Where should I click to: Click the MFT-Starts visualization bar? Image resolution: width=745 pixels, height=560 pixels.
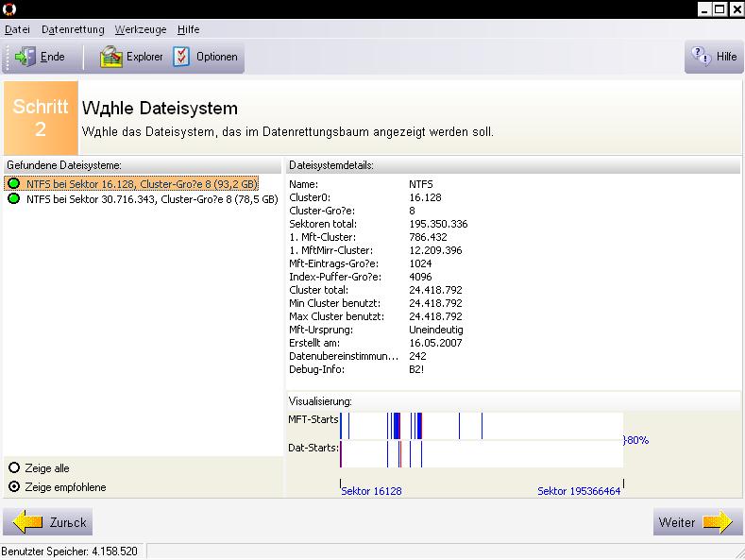(482, 426)
